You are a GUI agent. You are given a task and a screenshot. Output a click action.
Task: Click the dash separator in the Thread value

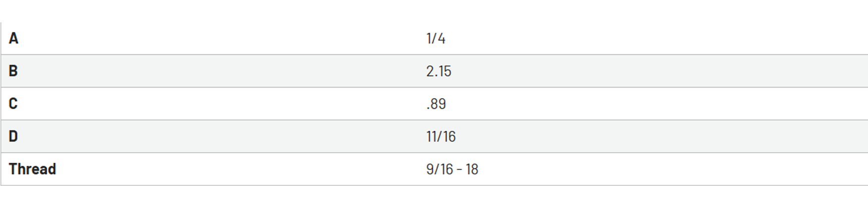pyautogui.click(x=460, y=169)
